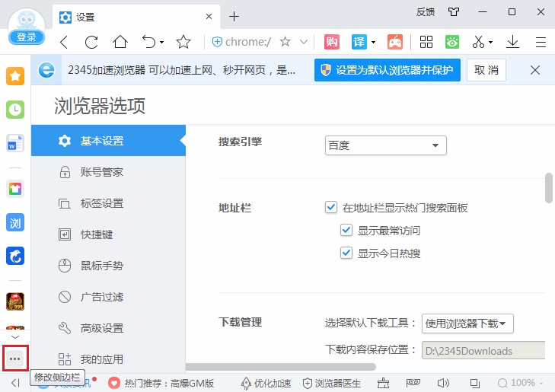Click the green eye protection icon
This screenshot has width=555, height=392.
452,42
